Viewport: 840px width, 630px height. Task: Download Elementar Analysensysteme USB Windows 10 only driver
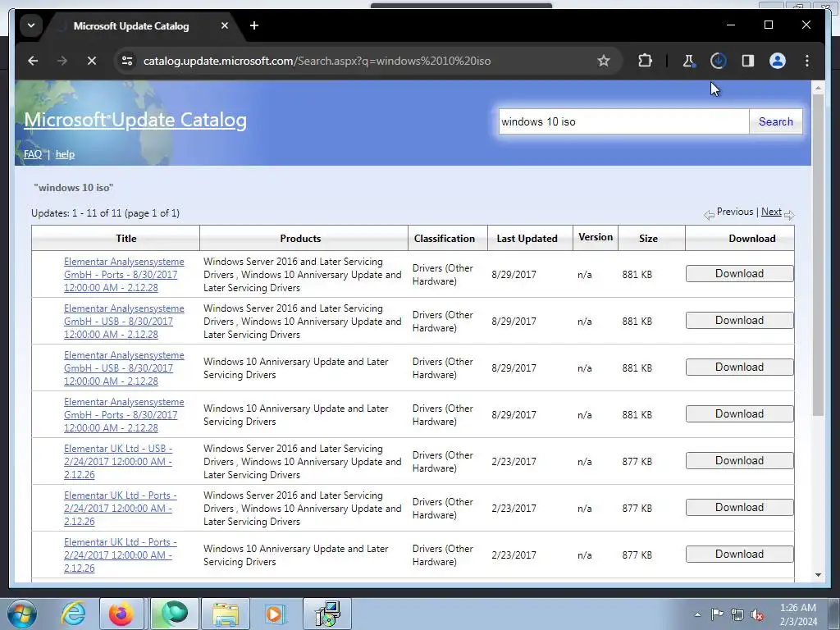point(739,367)
